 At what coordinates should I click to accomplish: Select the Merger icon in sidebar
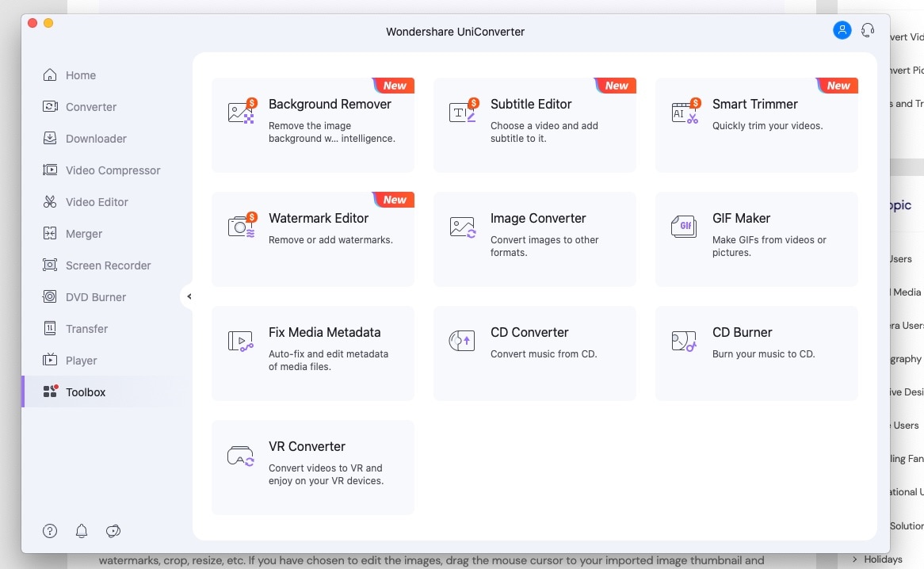[50, 233]
